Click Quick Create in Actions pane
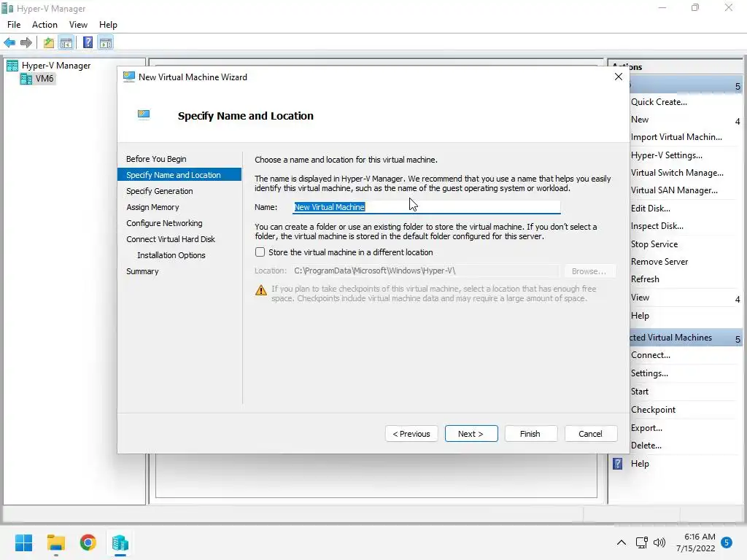 [x=659, y=102]
